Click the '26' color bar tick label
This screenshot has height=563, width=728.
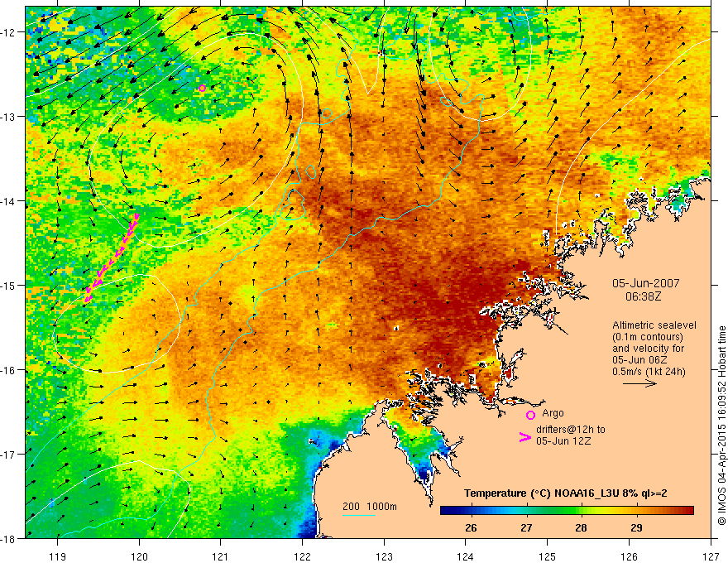471,527
